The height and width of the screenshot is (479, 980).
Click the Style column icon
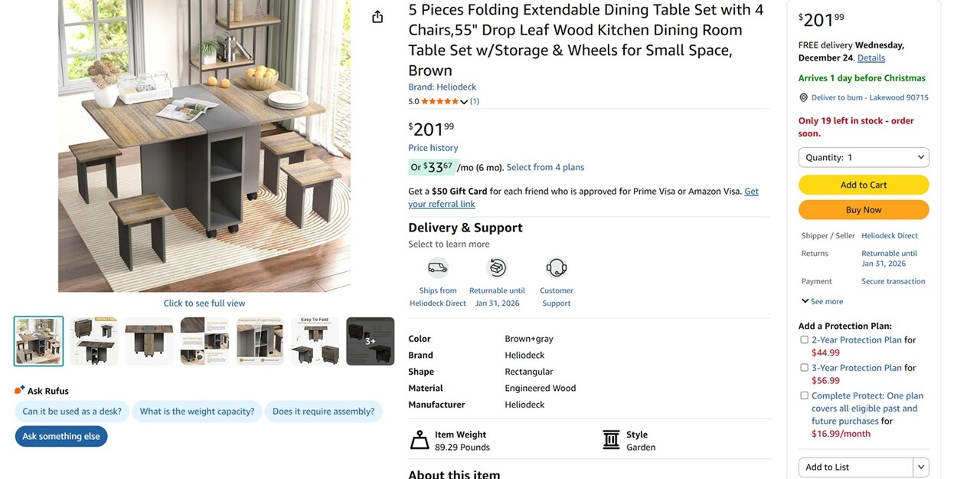coord(611,440)
